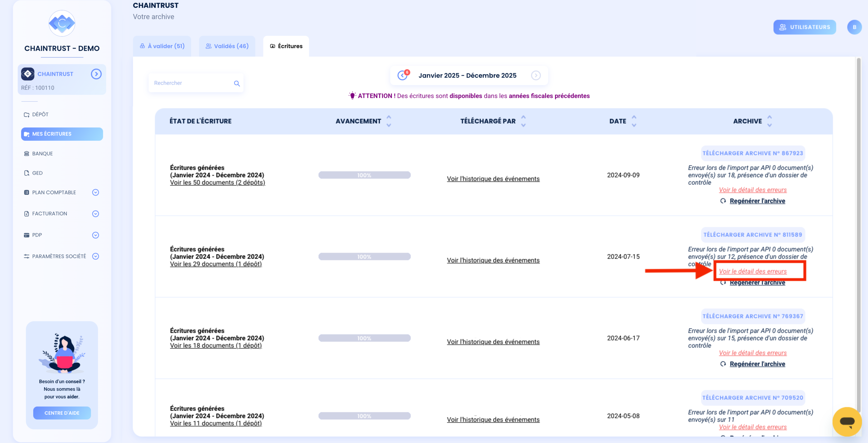Open the GED sidebar item
The height and width of the screenshot is (443, 868).
(x=33, y=173)
